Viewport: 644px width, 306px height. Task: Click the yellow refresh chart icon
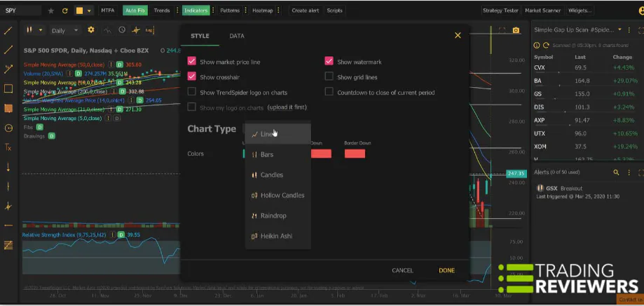tap(65, 11)
